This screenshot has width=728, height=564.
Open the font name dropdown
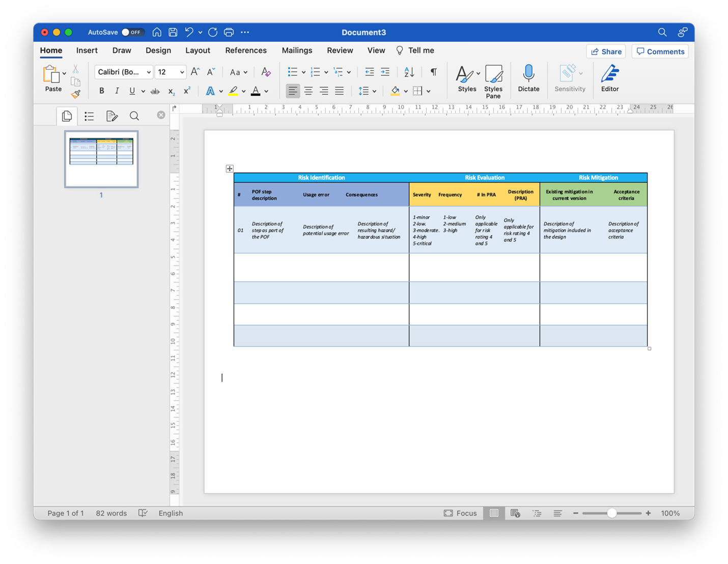pos(149,72)
